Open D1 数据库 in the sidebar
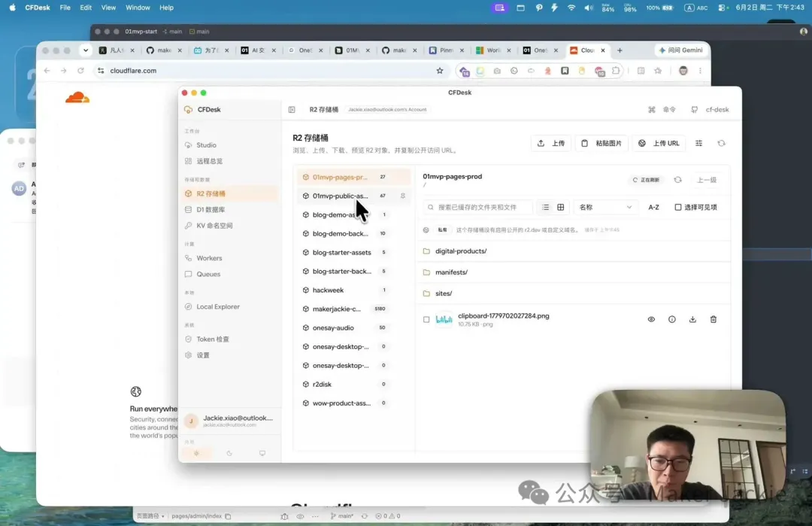The height and width of the screenshot is (526, 812). pos(211,210)
